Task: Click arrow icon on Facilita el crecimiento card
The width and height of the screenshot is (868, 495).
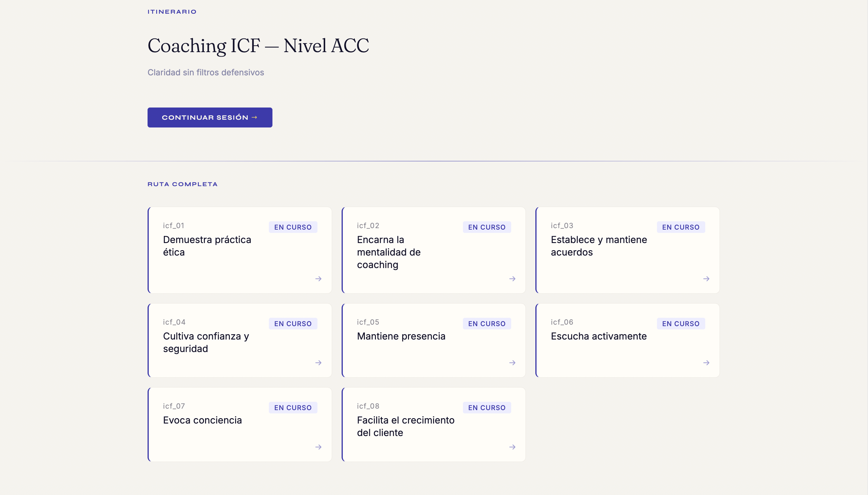Action: pos(512,447)
